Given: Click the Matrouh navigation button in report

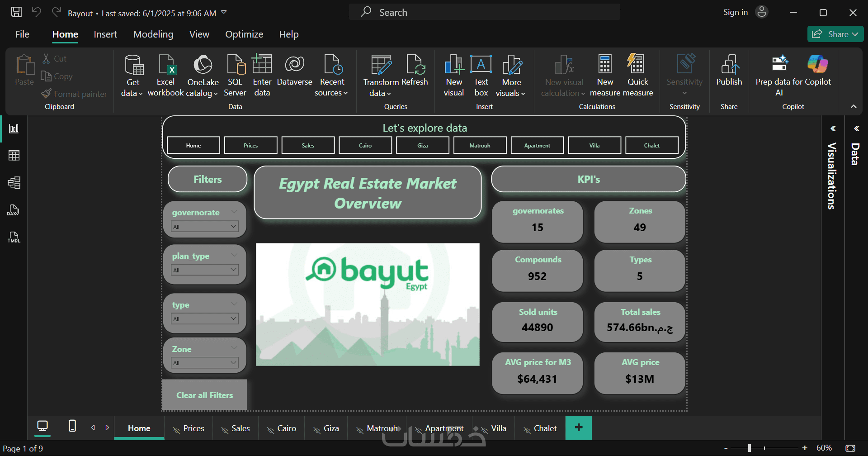Looking at the screenshot, I should pyautogui.click(x=480, y=146).
